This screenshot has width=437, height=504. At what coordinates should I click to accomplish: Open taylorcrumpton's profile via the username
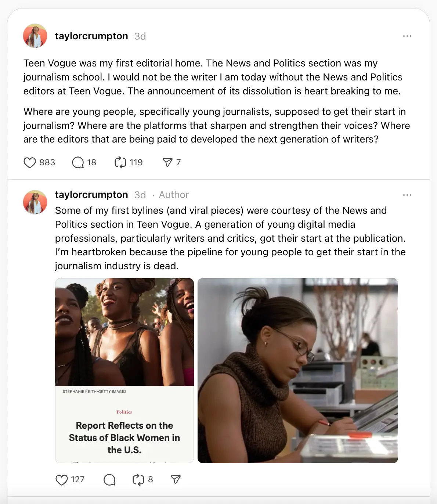tap(91, 36)
